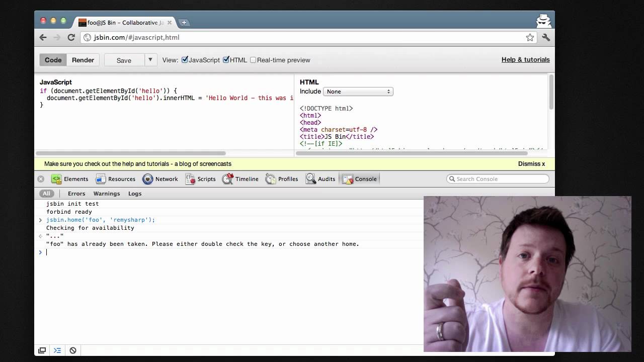Click the incognito spy icon

click(x=543, y=21)
